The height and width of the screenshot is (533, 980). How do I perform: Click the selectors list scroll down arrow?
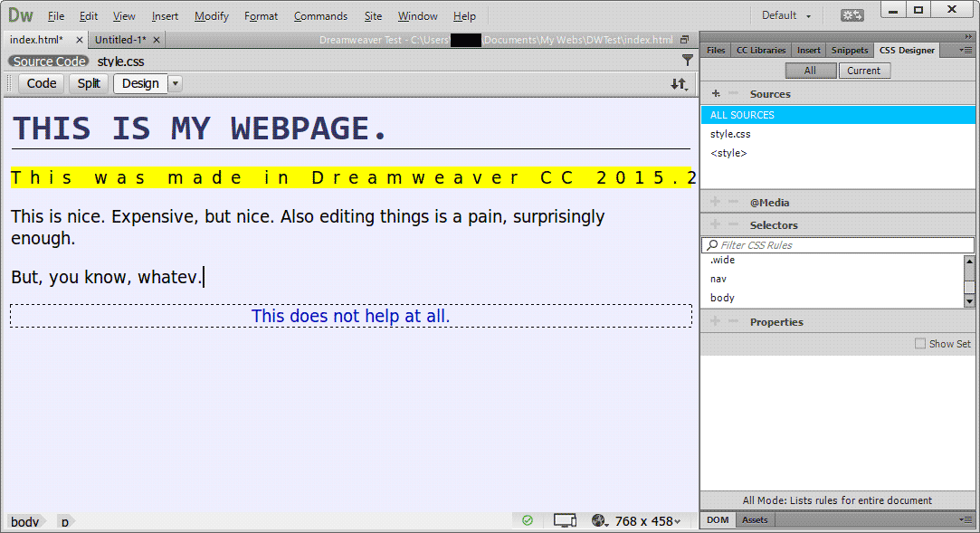(x=969, y=301)
